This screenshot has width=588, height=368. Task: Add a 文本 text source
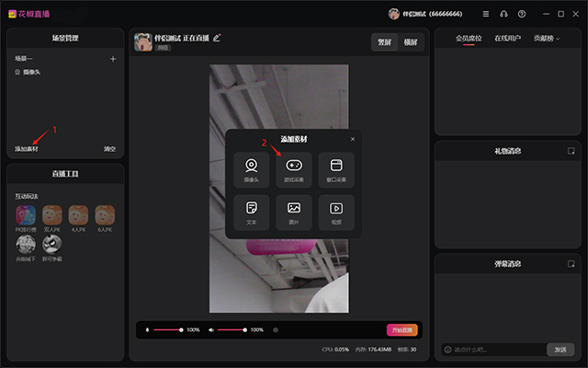pyautogui.click(x=252, y=212)
